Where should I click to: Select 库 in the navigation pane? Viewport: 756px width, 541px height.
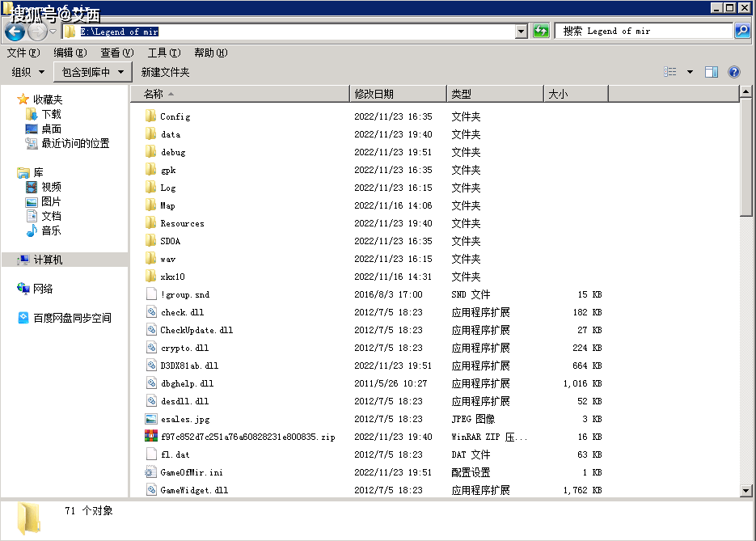pos(38,172)
